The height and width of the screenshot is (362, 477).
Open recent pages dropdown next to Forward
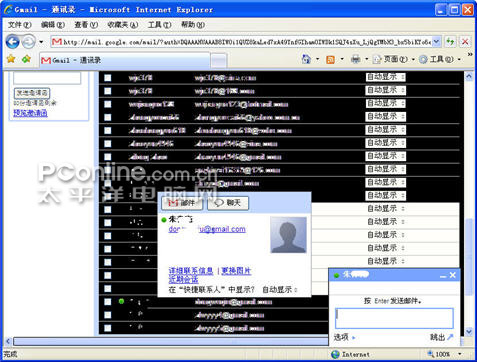pos(41,42)
